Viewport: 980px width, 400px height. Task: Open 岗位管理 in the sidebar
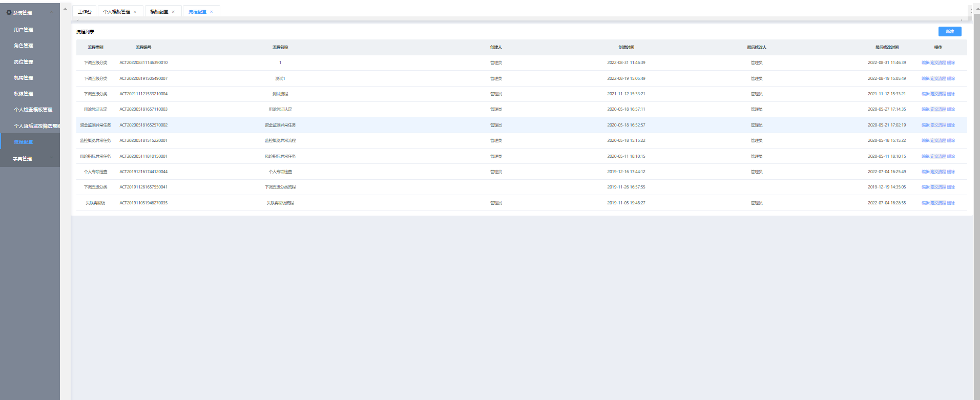(x=24, y=62)
